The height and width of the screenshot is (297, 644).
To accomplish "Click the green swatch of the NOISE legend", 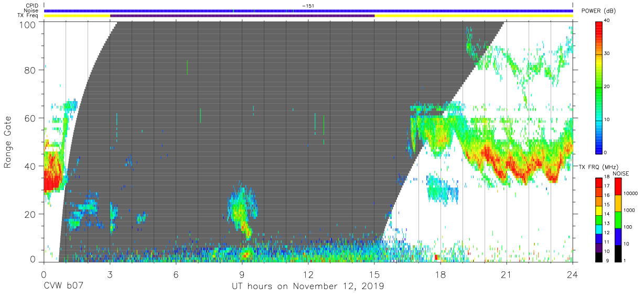I will (x=618, y=220).
